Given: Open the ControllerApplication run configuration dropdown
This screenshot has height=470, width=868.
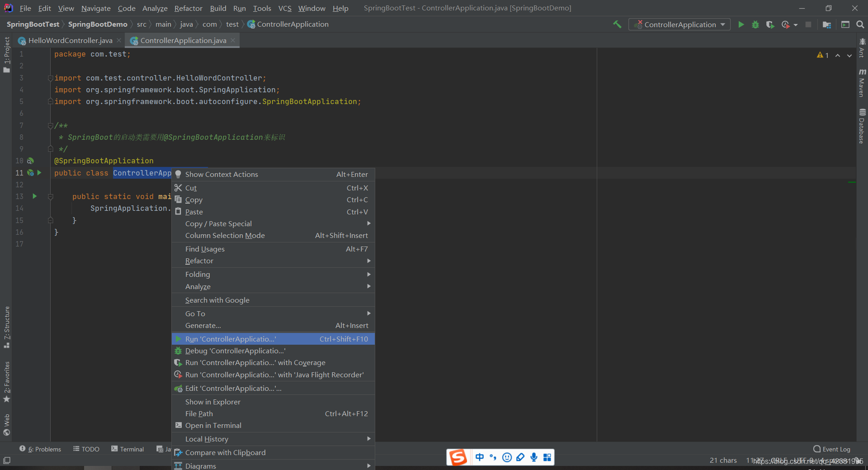Looking at the screenshot, I should pos(679,24).
